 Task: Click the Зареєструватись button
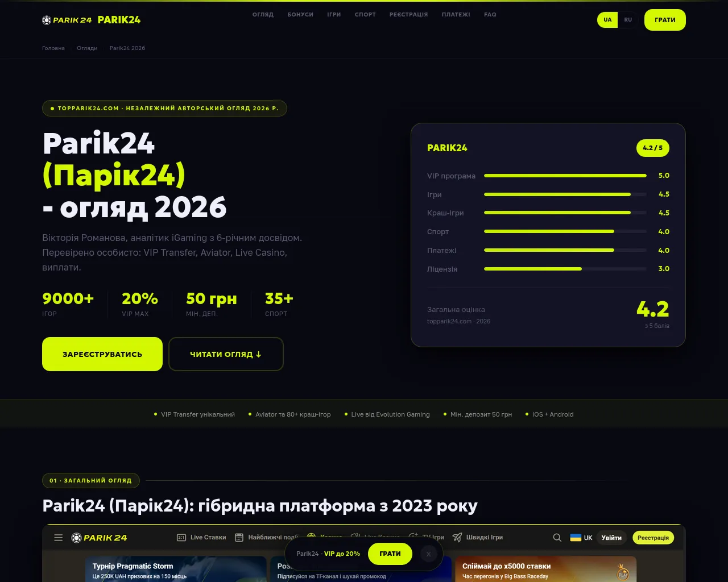[102, 354]
